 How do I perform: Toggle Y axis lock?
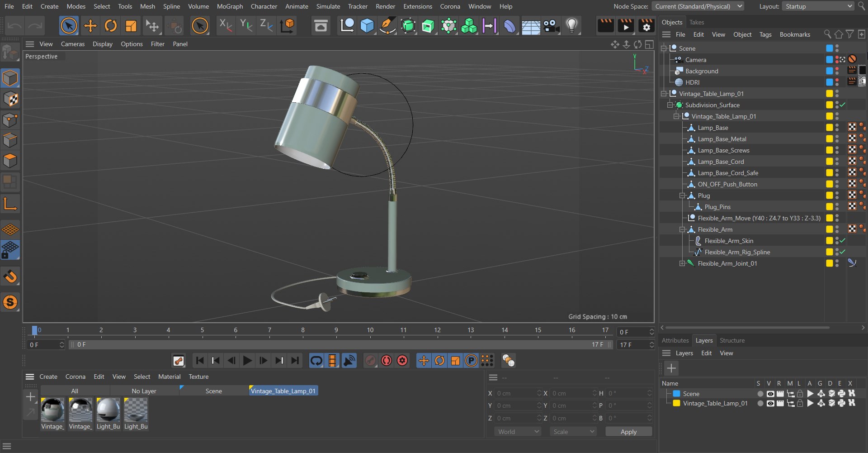(x=246, y=25)
